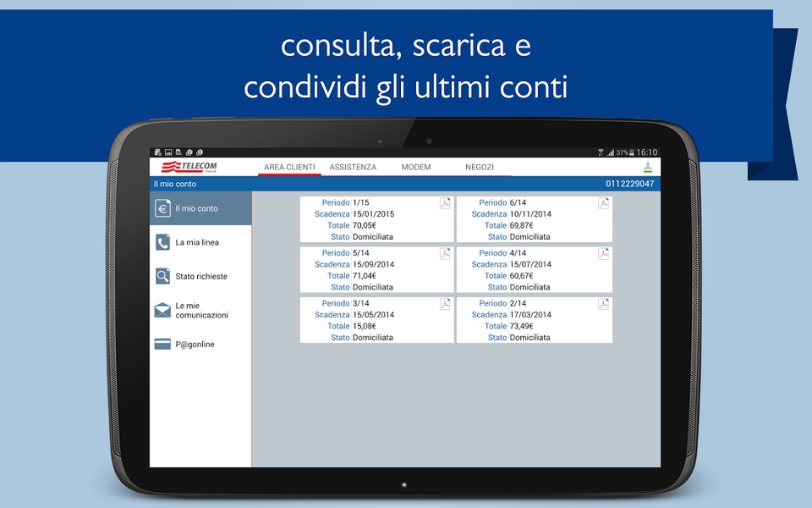Open Le mie comunicazioni
Image resolution: width=812 pixels, height=508 pixels.
click(x=200, y=310)
